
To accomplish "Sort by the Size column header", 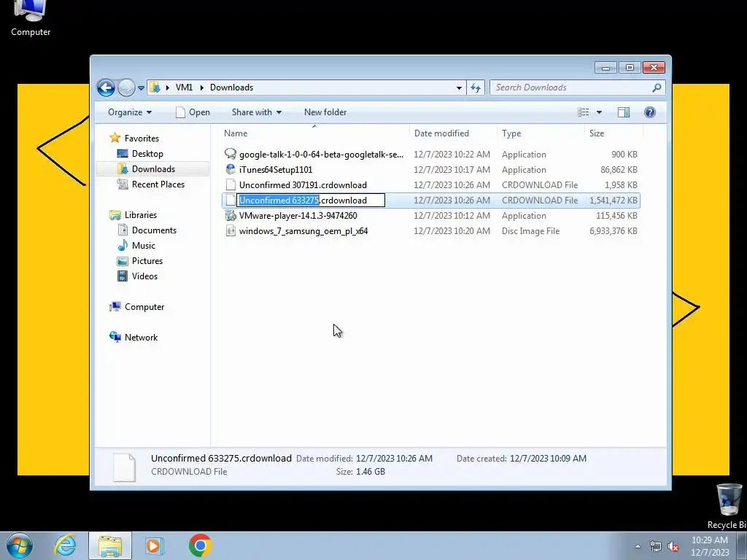I will coord(613,133).
